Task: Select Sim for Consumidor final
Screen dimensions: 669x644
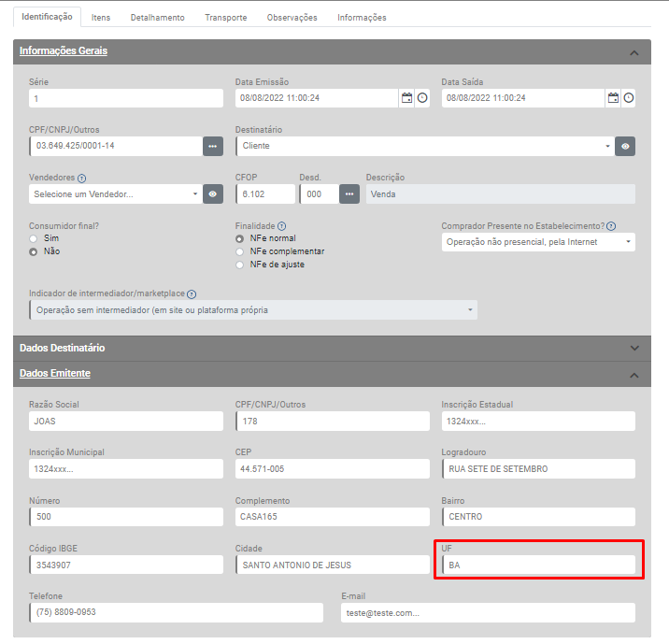Action: (x=34, y=238)
